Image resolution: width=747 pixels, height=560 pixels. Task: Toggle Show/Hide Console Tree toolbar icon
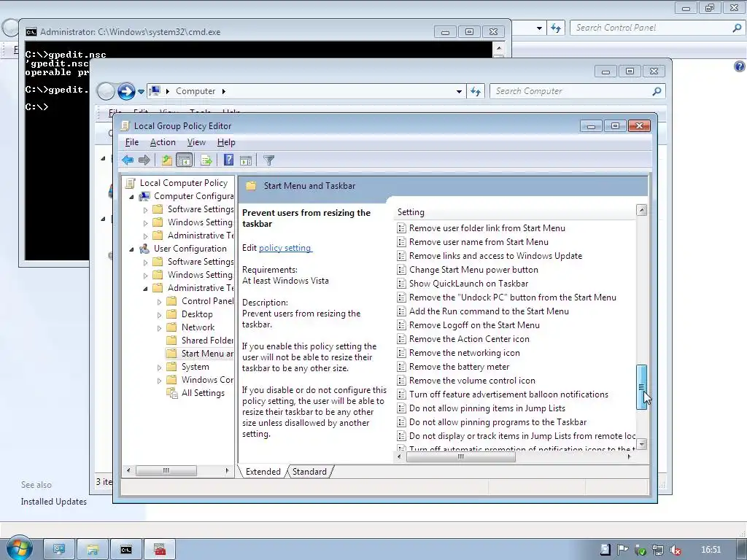coord(184,160)
